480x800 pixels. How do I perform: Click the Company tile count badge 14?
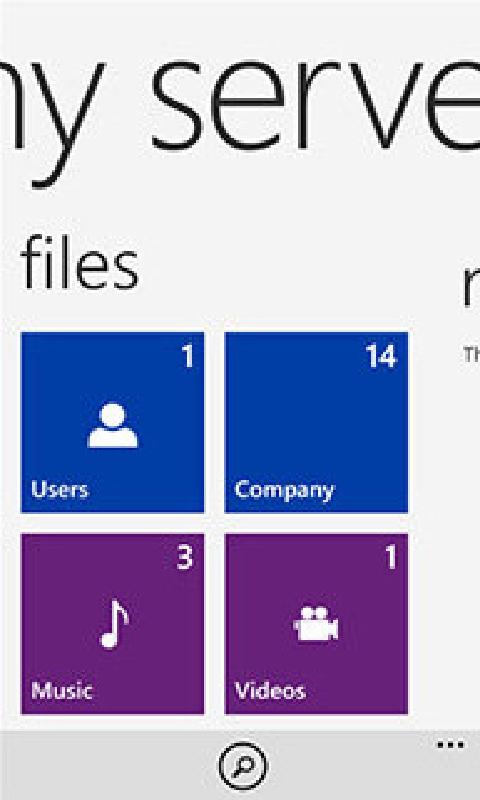pyautogui.click(x=381, y=356)
